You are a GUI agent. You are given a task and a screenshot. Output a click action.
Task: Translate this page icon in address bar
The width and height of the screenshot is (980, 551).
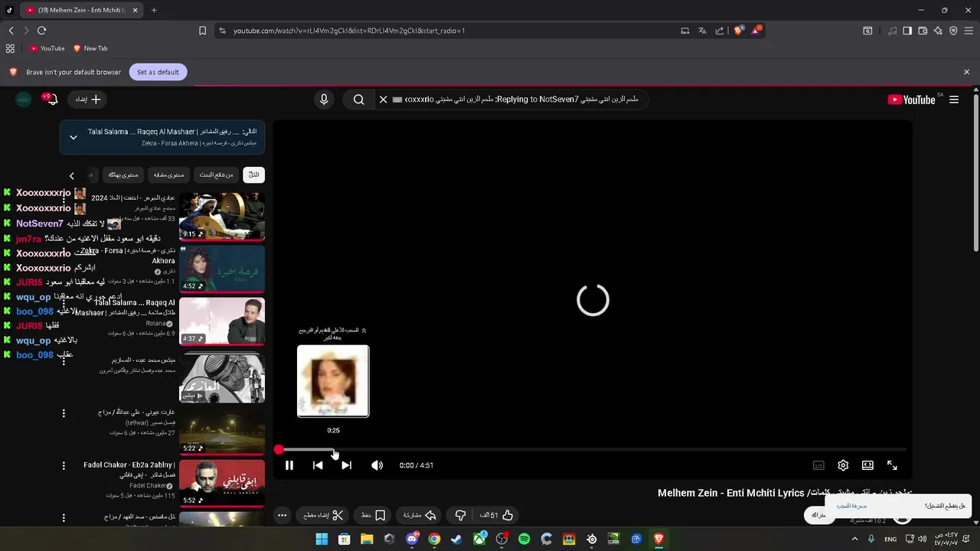702,31
